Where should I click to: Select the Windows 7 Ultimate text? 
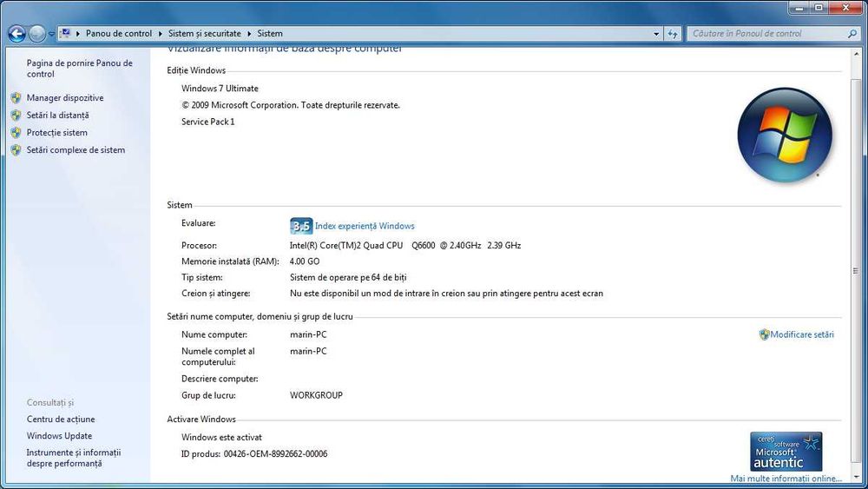click(220, 89)
